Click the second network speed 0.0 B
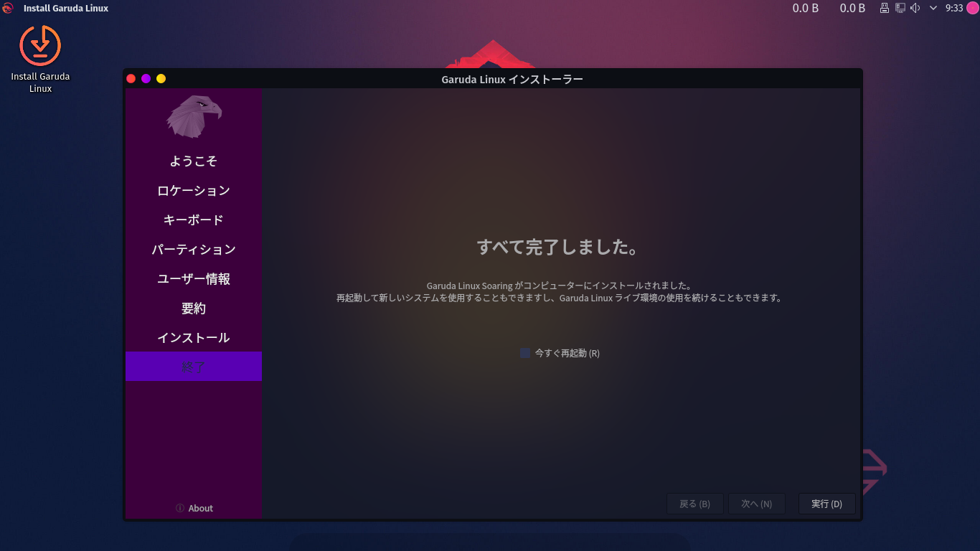Viewport: 980px width, 551px height. (x=852, y=9)
